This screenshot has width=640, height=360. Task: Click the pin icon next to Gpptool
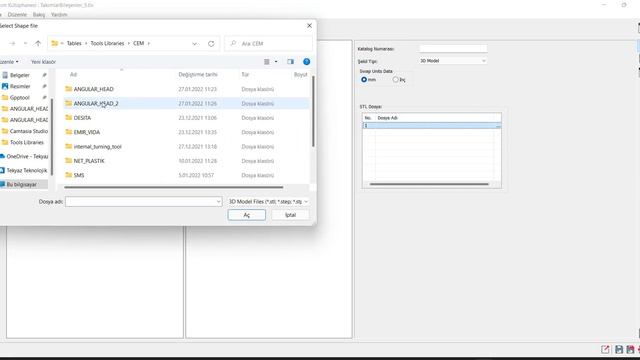click(44, 98)
